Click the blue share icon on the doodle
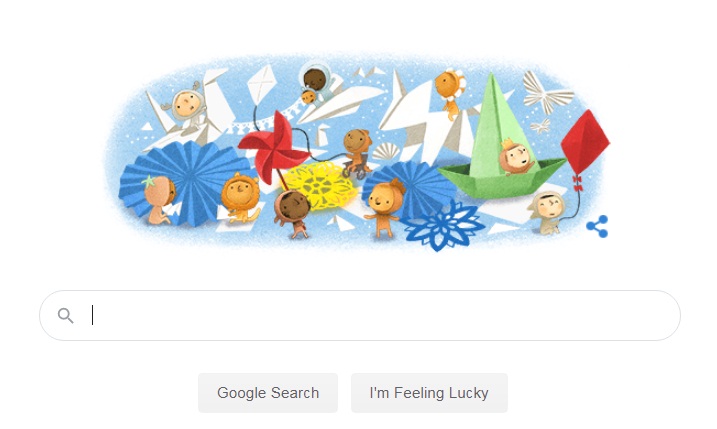717x429 pixels. (597, 226)
